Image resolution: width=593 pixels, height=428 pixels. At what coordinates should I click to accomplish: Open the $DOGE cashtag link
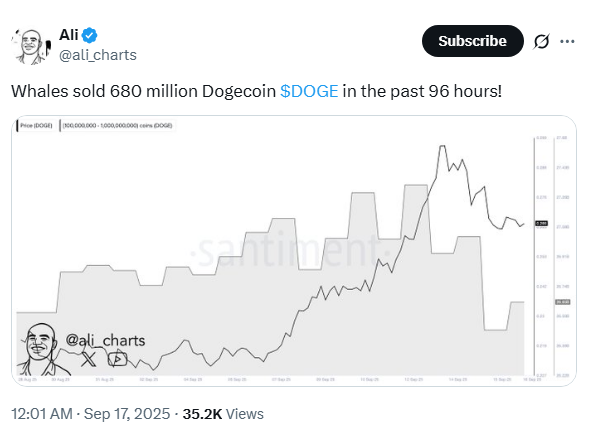click(309, 91)
